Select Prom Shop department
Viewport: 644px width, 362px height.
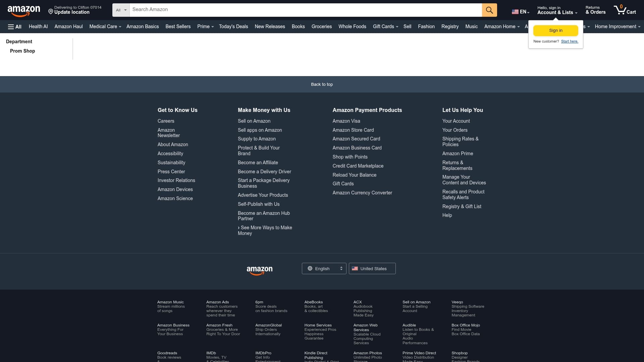pos(22,51)
